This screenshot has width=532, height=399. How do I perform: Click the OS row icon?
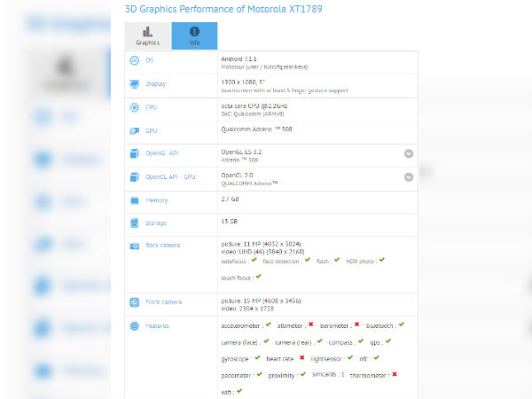pyautogui.click(x=135, y=60)
